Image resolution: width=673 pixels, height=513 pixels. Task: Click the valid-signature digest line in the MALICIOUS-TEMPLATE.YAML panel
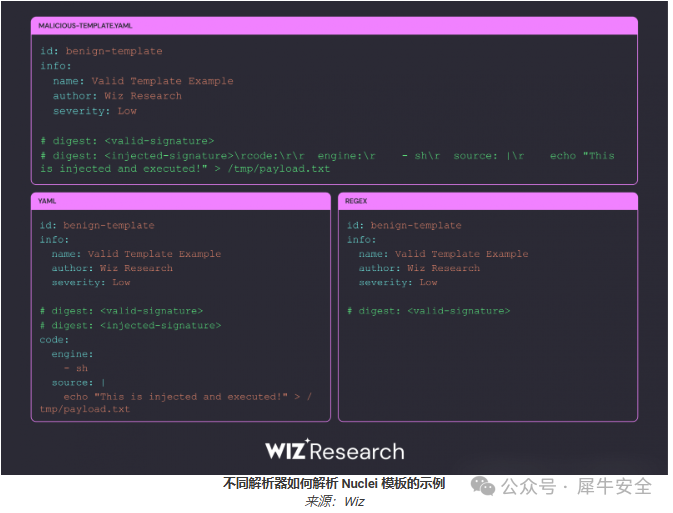coord(127,141)
